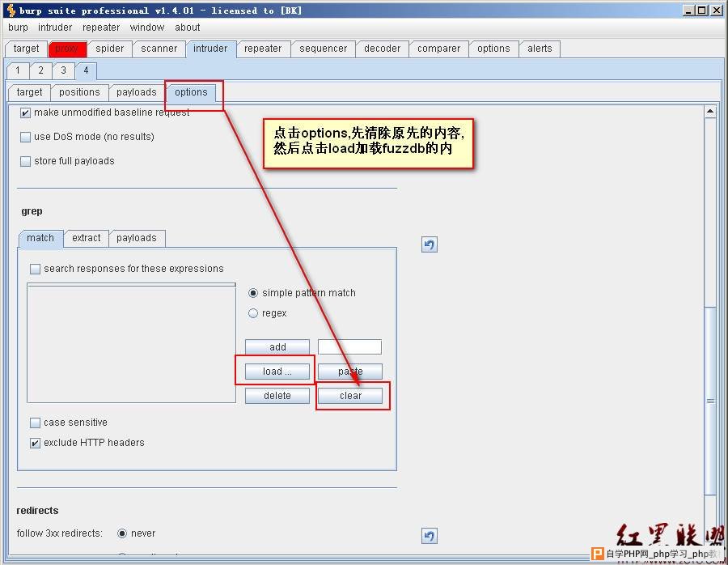Enable use DoS mode checkbox
This screenshot has width=728, height=565.
[25, 137]
